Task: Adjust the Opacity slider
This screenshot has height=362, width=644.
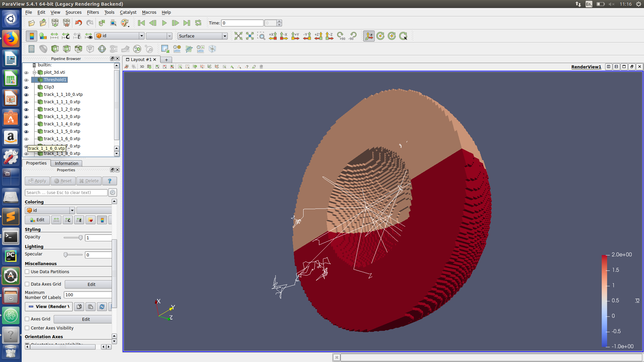Action: pos(80,238)
